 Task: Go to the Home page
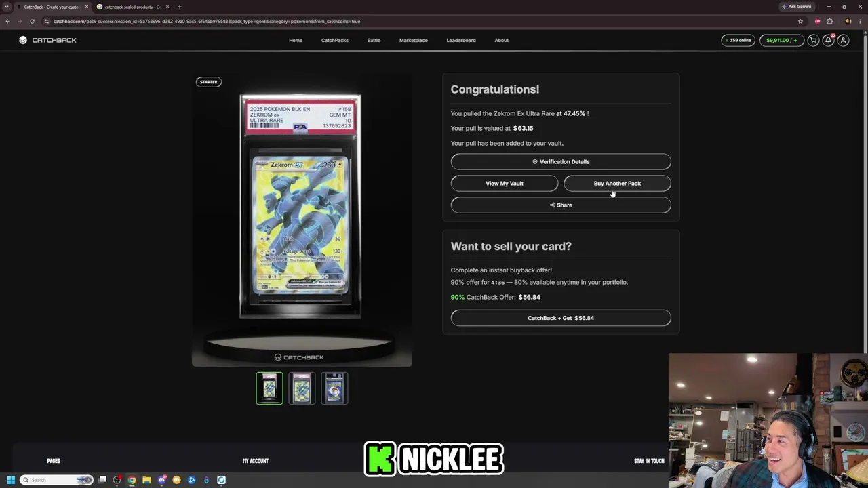pos(296,40)
